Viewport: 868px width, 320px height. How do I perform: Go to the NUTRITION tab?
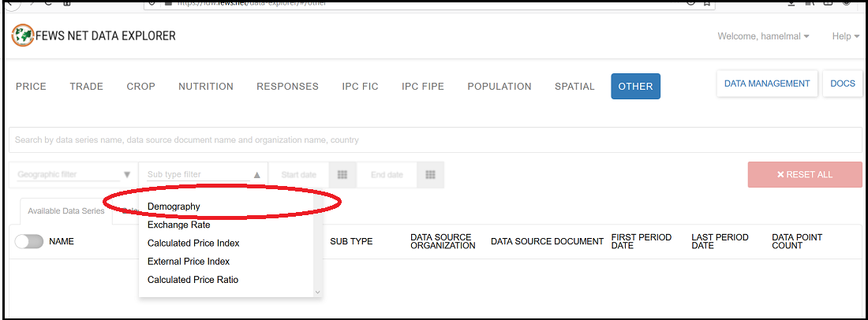[x=206, y=87]
